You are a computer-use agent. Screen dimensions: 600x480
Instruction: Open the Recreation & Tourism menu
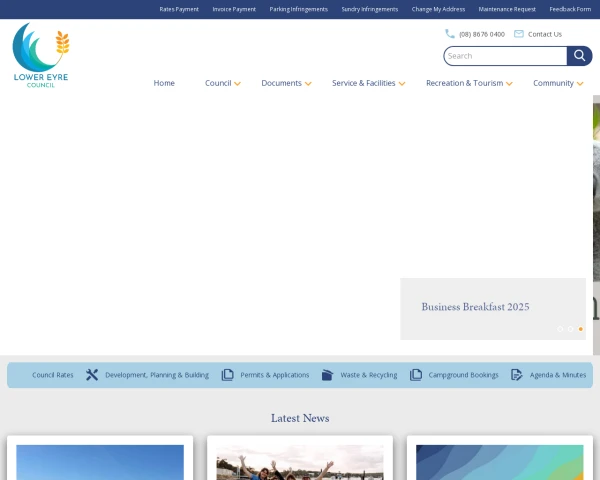465,83
